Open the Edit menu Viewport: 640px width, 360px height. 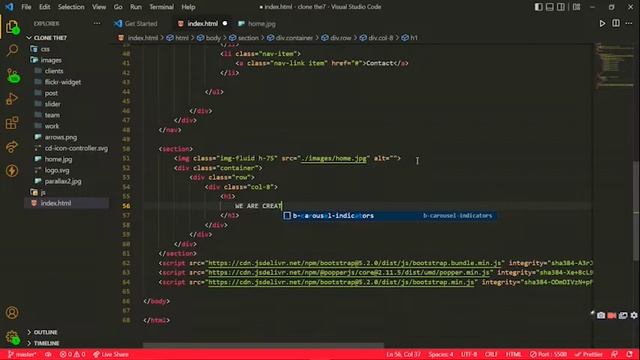[x=44, y=7]
